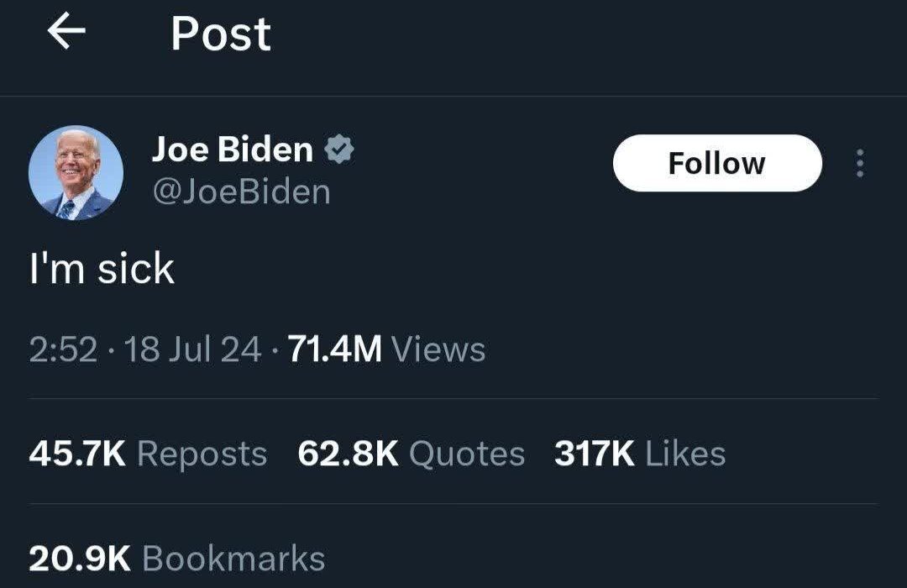Open the three-dot more options menu
This screenshot has height=588, width=907.
[x=860, y=163]
